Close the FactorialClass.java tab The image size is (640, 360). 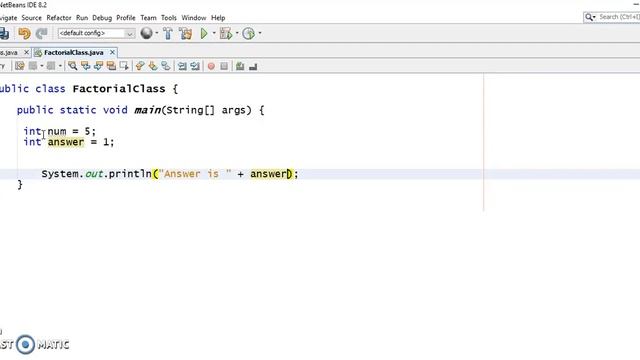[112, 52]
